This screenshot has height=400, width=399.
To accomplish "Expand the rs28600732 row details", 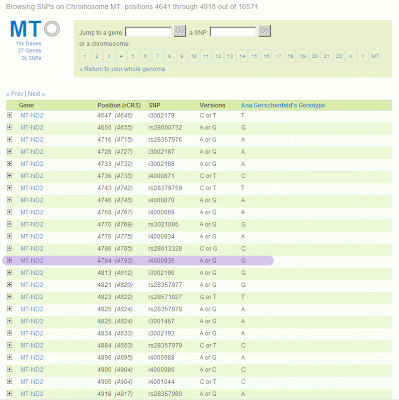I will (x=9, y=127).
